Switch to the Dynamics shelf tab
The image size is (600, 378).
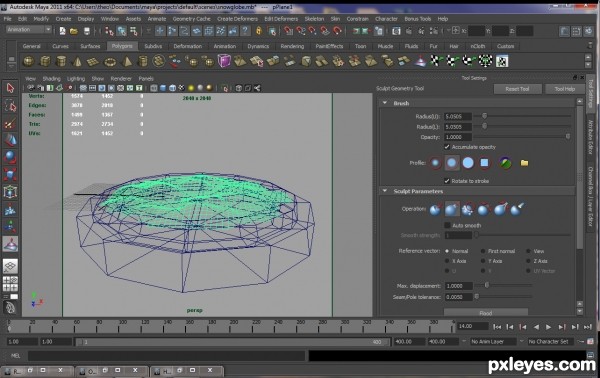258,46
